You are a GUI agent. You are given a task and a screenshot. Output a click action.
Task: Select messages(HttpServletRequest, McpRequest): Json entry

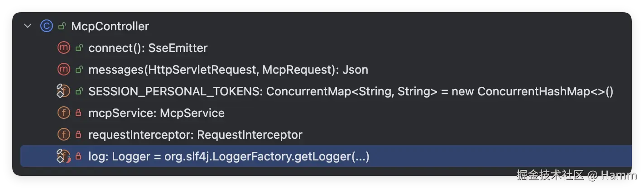tap(228, 70)
